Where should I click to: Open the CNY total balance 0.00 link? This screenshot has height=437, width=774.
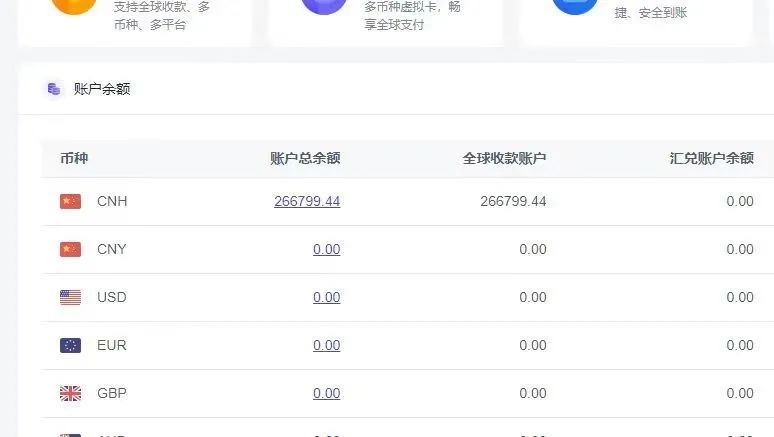point(326,249)
